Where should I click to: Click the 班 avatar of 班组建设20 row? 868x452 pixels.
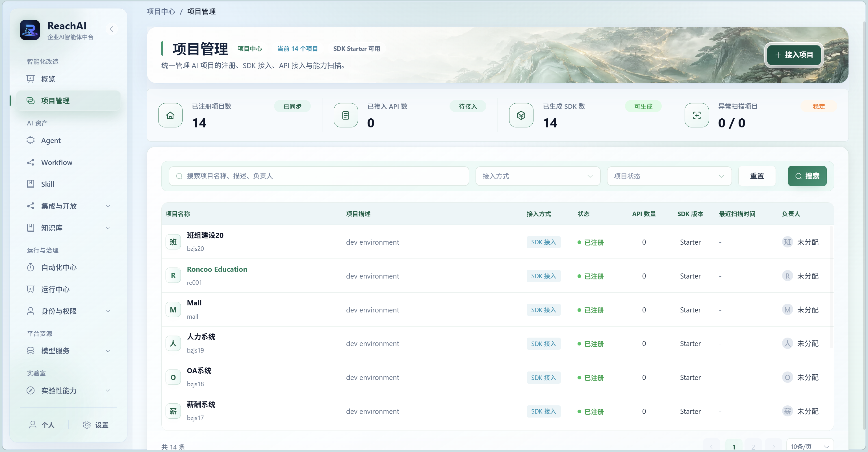[173, 242]
